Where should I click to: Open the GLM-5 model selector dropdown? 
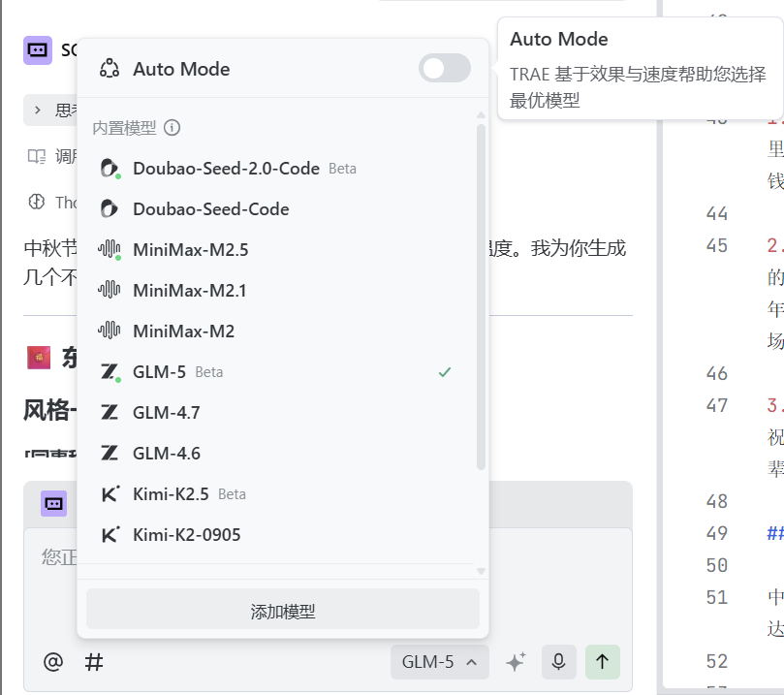(440, 662)
